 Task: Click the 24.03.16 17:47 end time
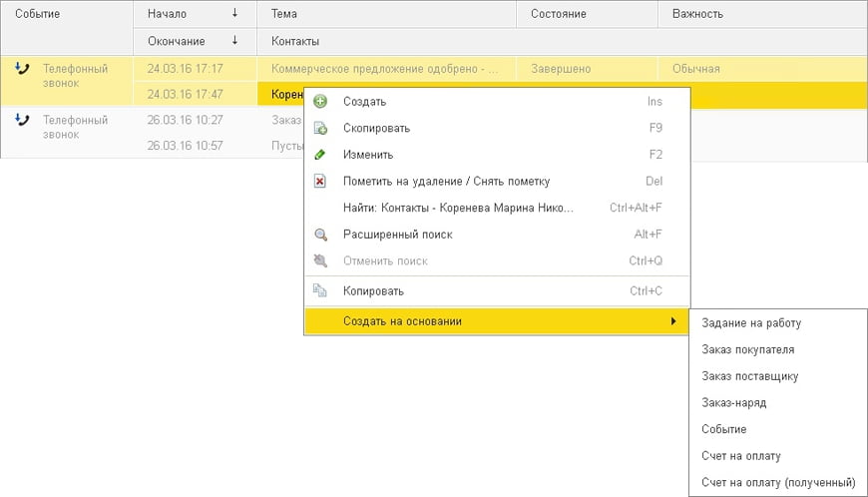coord(195,94)
